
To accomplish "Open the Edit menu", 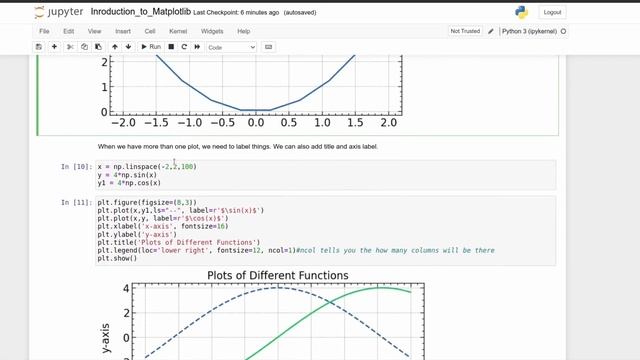I will (69, 31).
